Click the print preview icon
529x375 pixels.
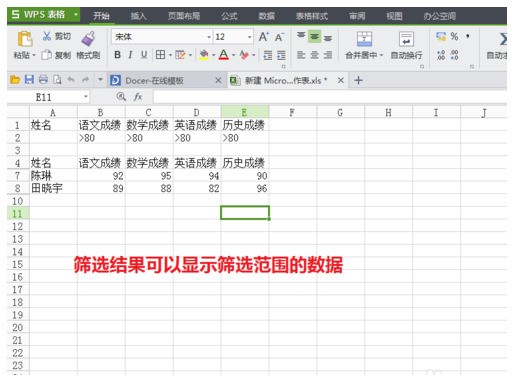[57, 80]
